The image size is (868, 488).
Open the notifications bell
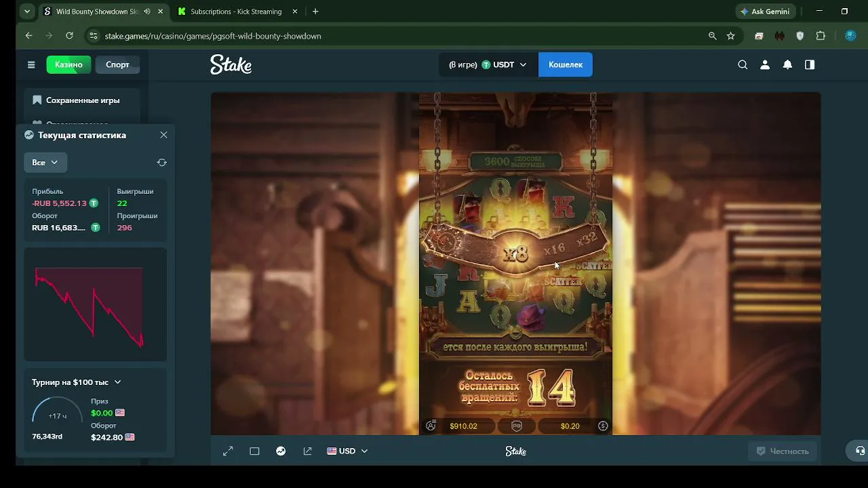(x=787, y=65)
